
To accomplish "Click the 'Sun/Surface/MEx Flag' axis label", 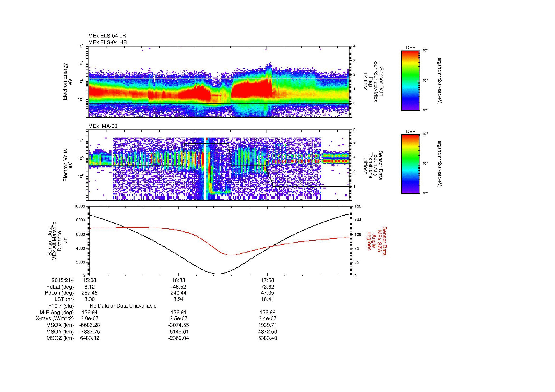I will point(373,82).
